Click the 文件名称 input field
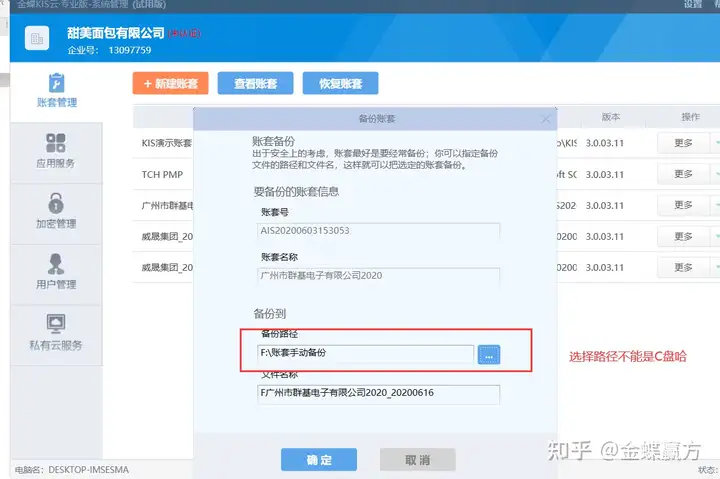The width and height of the screenshot is (720, 479). (378, 393)
